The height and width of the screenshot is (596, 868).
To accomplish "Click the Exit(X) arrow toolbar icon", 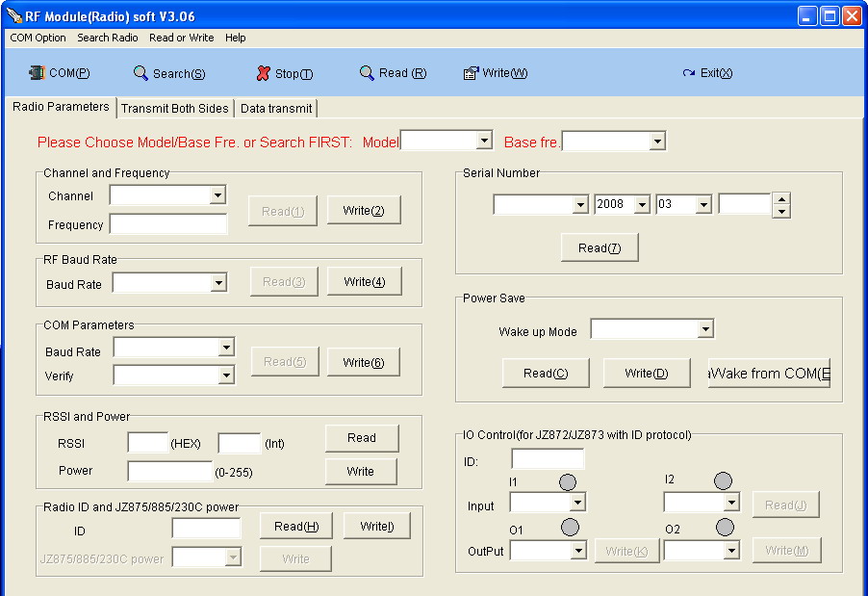I will point(689,72).
